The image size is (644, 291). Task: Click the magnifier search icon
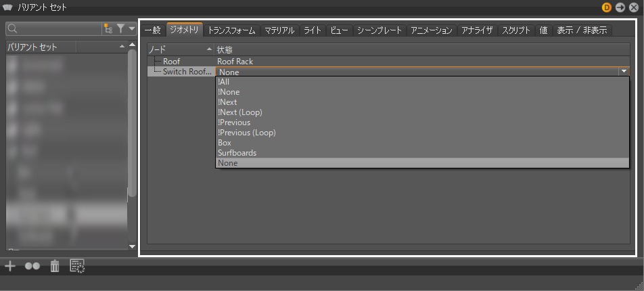tap(12, 28)
